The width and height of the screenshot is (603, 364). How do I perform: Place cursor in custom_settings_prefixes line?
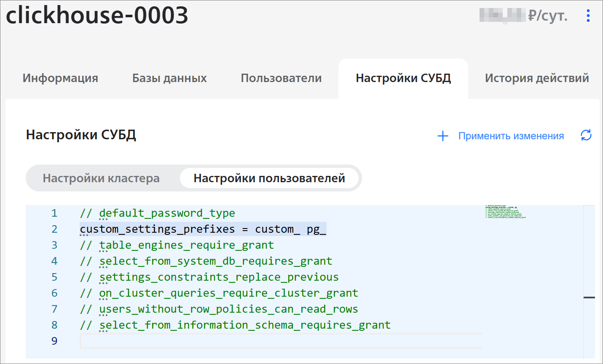coord(203,229)
